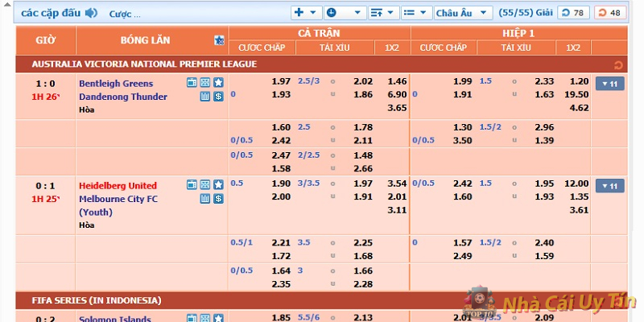This screenshot has height=322, width=644.
Task: Click the dollar icon for Melbourne City FC match
Action: pyautogui.click(x=218, y=199)
